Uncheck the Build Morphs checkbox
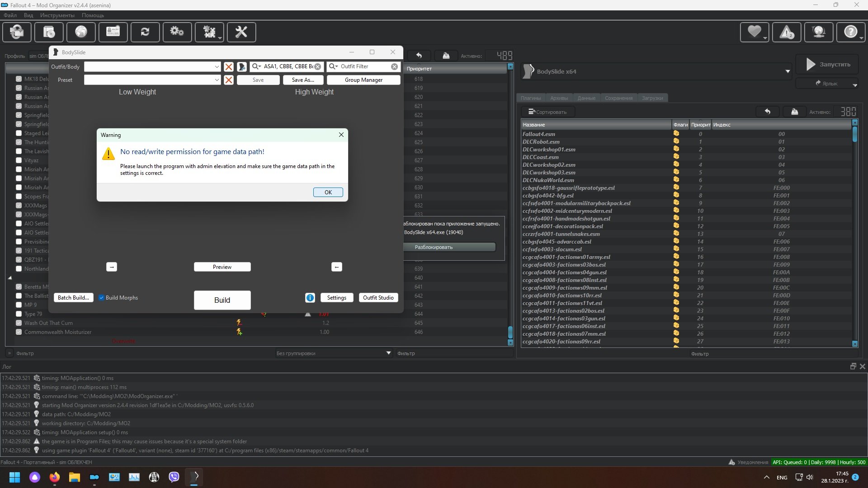 pos(102,298)
